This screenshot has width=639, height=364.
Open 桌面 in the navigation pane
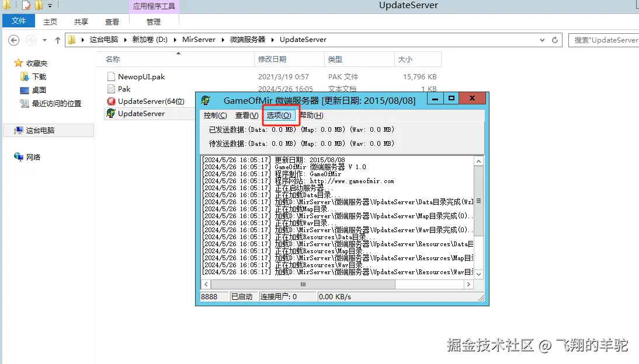pyautogui.click(x=39, y=90)
